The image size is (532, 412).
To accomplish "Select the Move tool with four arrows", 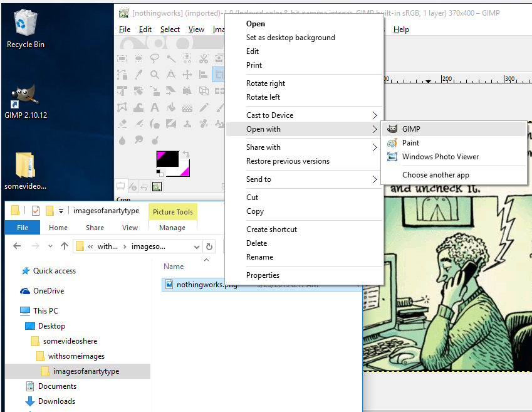I will click(187, 75).
